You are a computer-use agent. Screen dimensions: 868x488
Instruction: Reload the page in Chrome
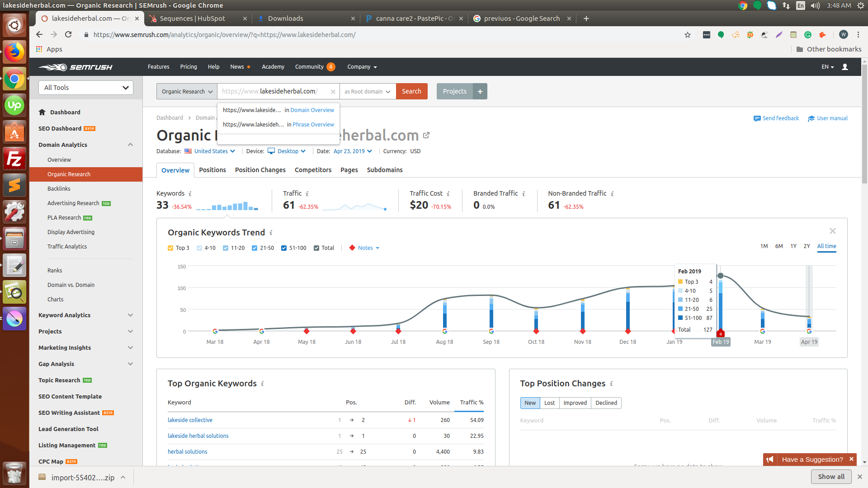click(68, 35)
